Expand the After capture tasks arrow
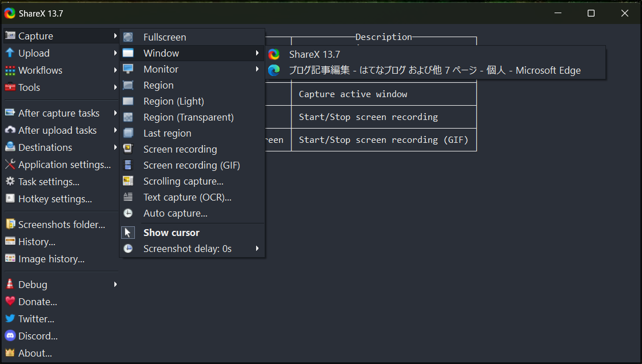Viewport: 642px width, 364px height. click(x=115, y=113)
